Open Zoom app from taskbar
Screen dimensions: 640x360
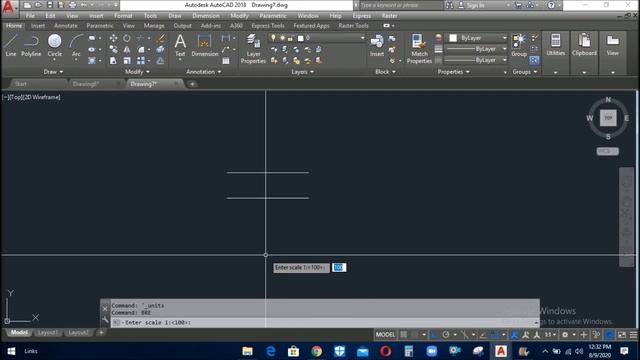pos(431,351)
